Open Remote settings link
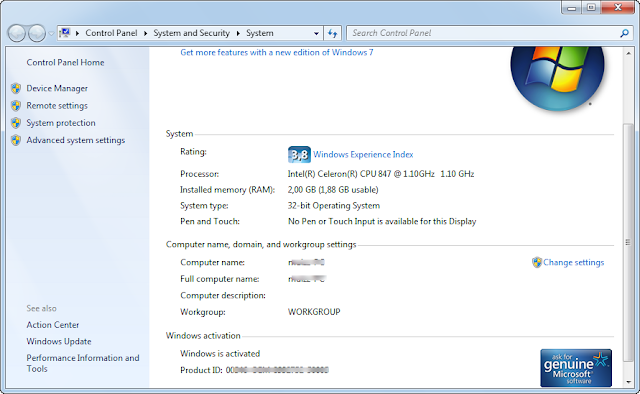 click(x=57, y=106)
